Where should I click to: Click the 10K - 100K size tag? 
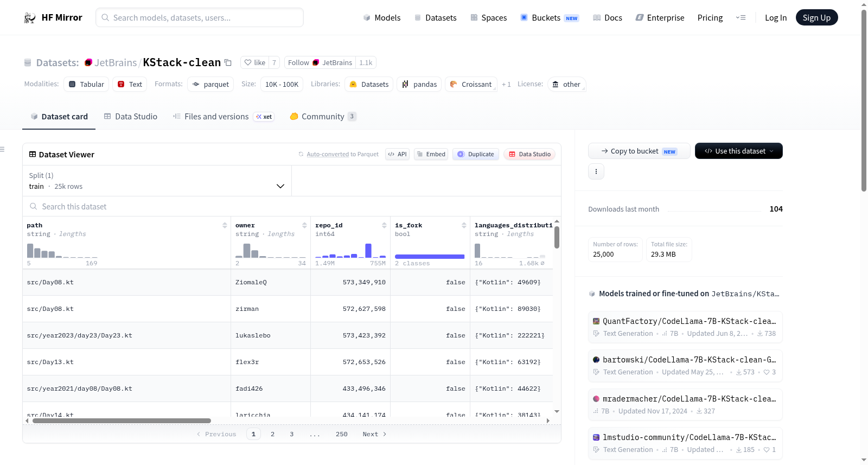[282, 84]
